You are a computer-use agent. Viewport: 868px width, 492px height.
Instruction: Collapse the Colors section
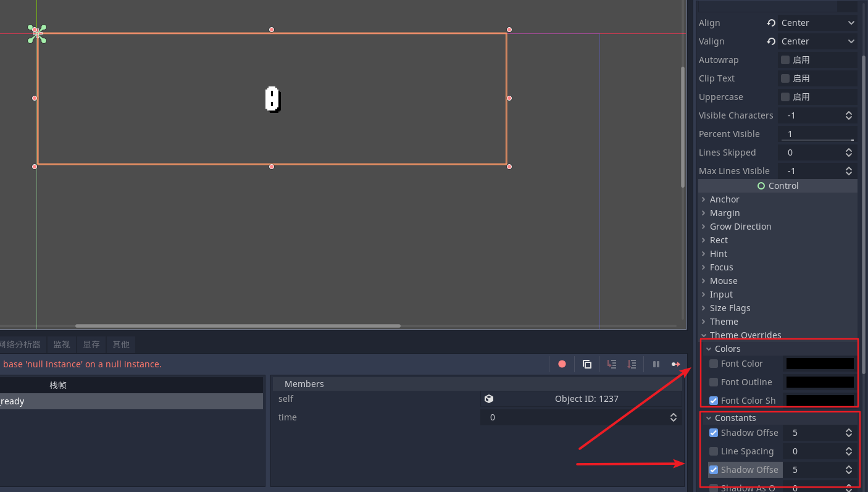click(x=780, y=349)
